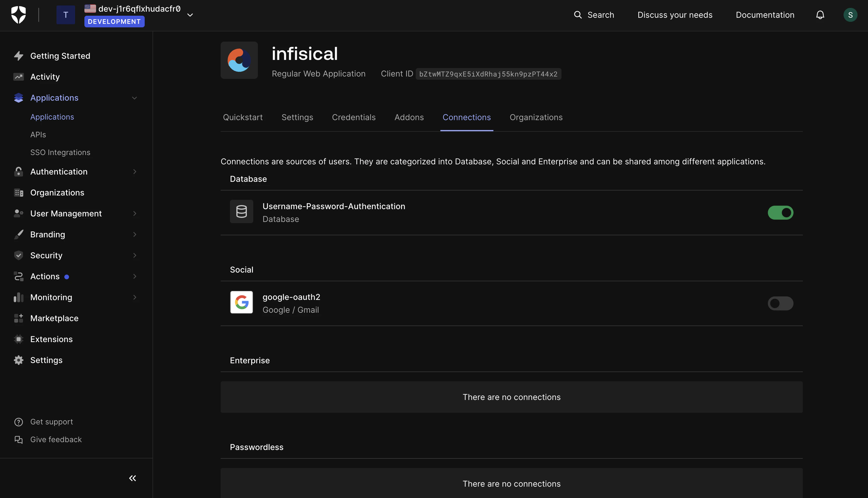This screenshot has width=868, height=498.
Task: Disable Username-Password-Authentication toggle
Action: (x=780, y=213)
